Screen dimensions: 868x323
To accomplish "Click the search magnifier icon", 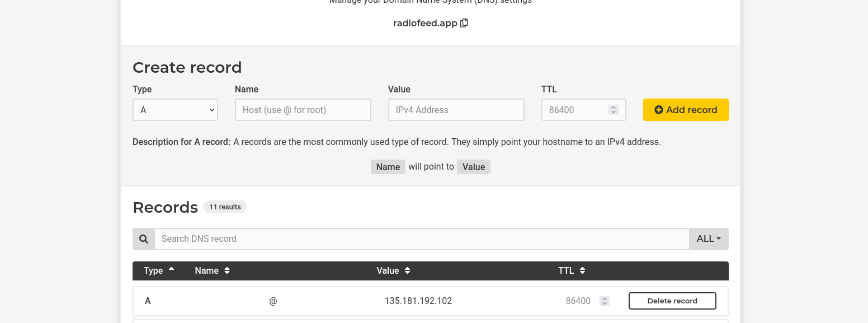I will [144, 239].
